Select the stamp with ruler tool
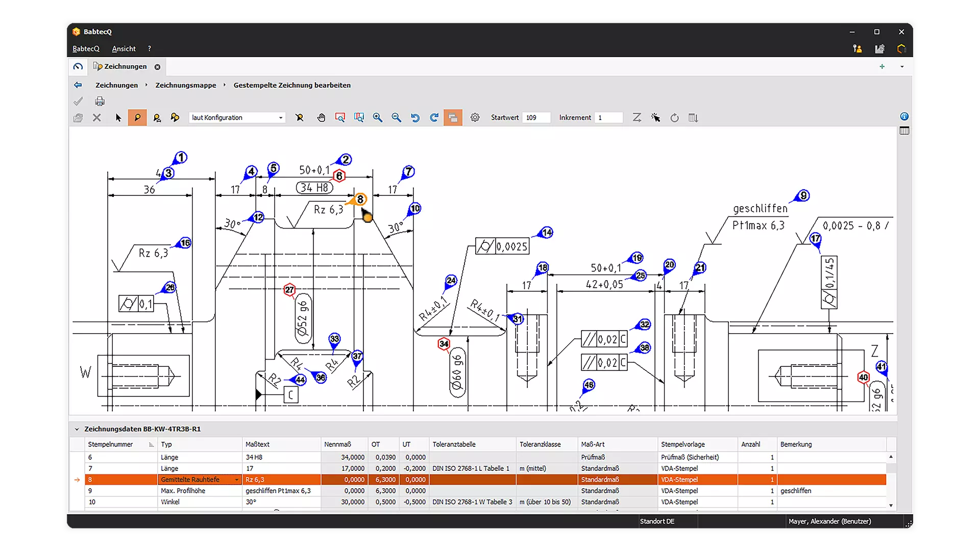Viewport: 980px width, 551px height. click(157, 118)
